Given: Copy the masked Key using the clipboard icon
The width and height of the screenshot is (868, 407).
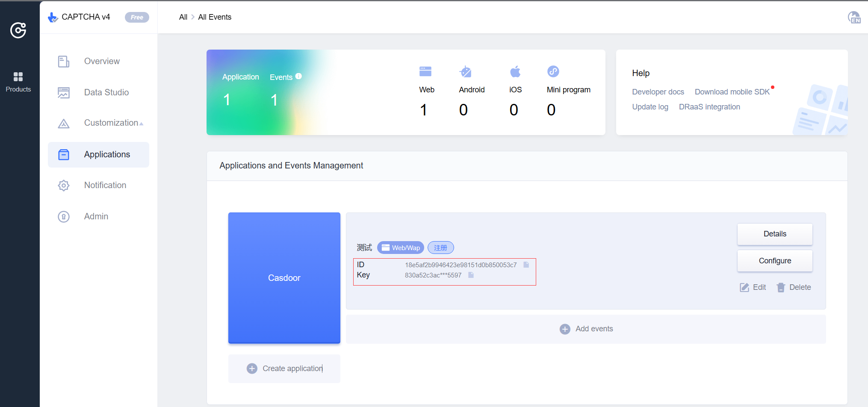Looking at the screenshot, I should 471,275.
